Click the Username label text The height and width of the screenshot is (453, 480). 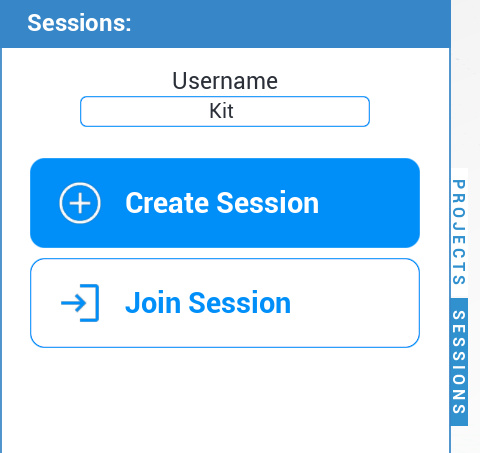[225, 81]
